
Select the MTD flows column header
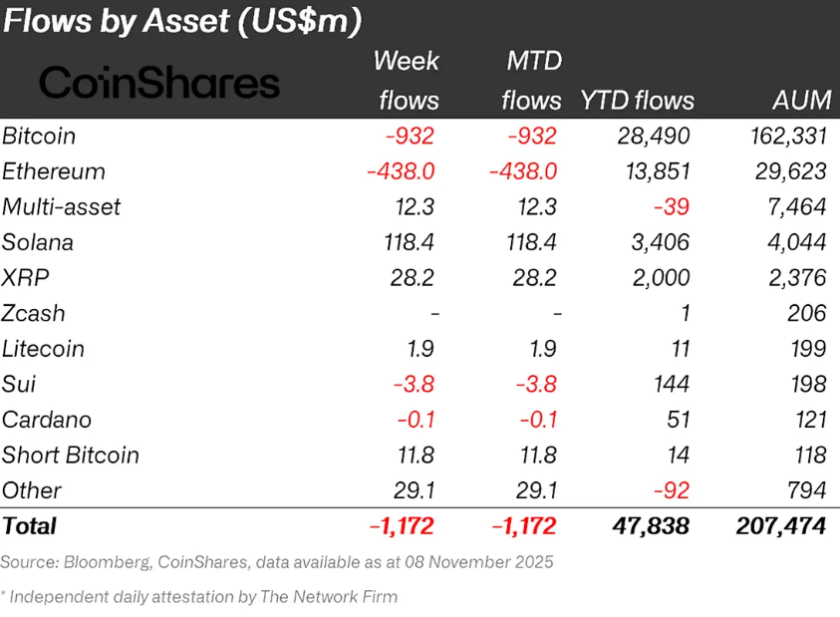pos(532,81)
